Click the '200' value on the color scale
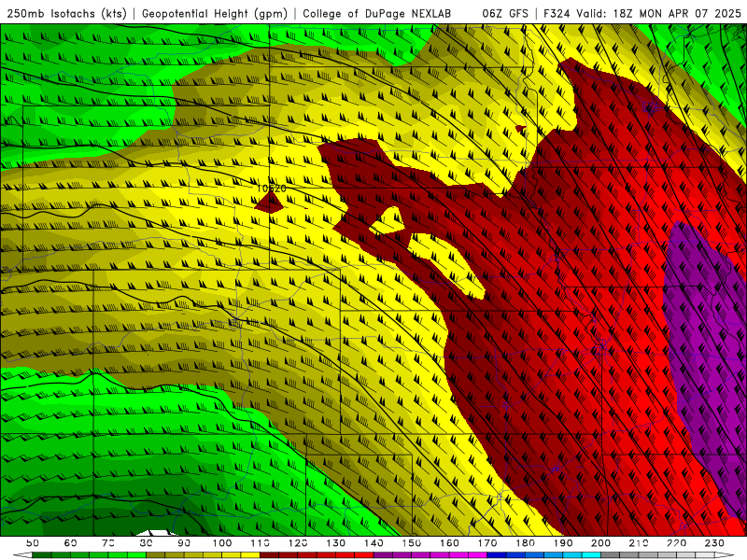Image resolution: width=747 pixels, height=560 pixels. 600,543
